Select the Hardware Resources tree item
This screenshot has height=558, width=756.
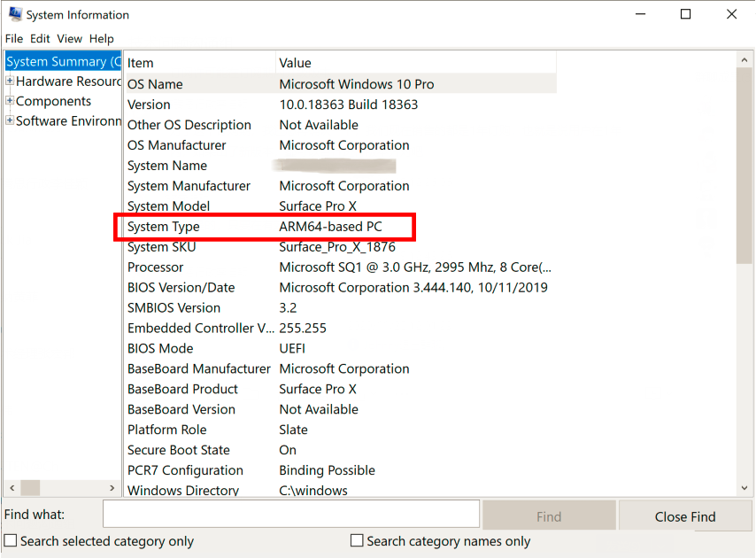coord(68,81)
